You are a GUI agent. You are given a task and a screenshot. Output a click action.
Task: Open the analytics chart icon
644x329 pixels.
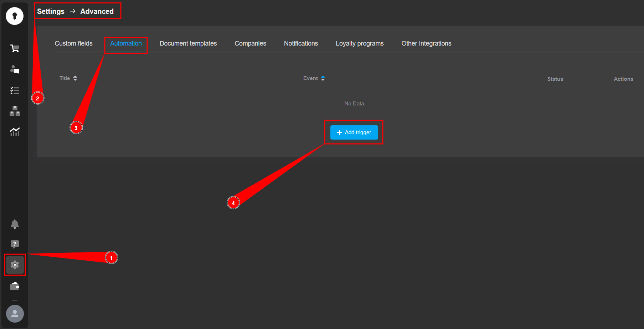tap(15, 132)
